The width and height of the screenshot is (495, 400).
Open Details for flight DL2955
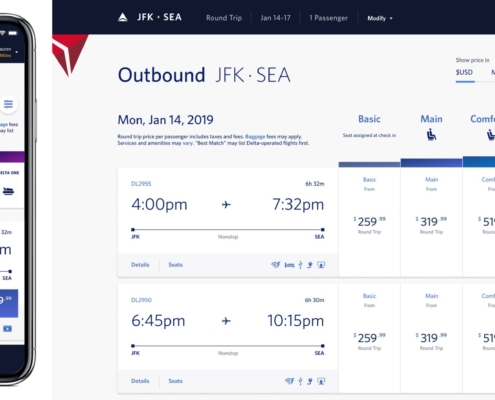pyautogui.click(x=140, y=265)
